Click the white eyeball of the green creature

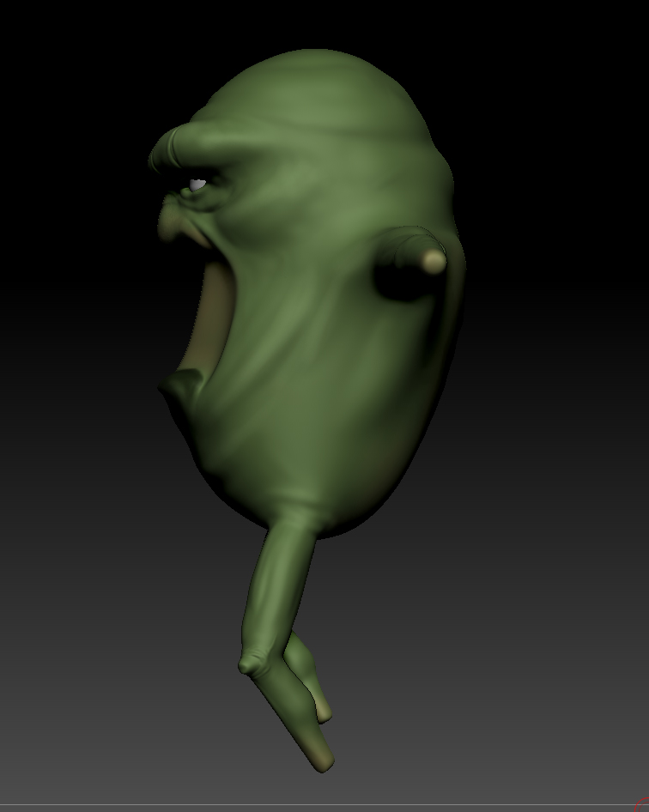tap(197, 185)
